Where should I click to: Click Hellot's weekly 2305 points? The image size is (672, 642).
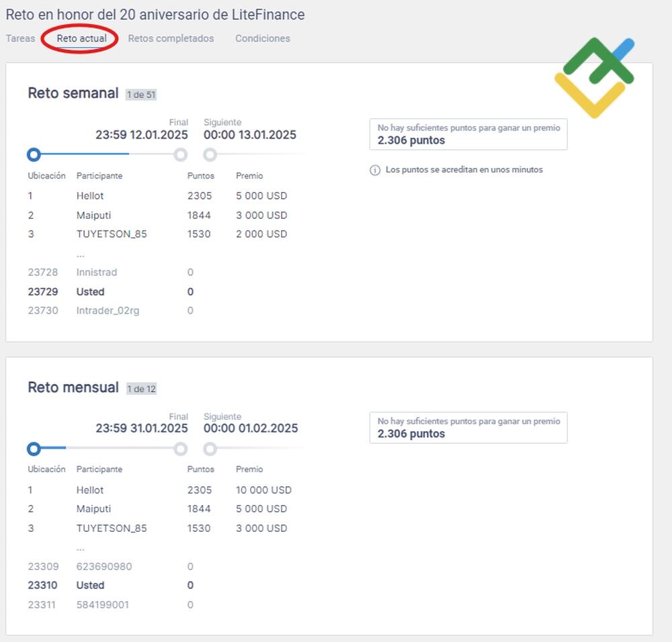pyautogui.click(x=200, y=195)
